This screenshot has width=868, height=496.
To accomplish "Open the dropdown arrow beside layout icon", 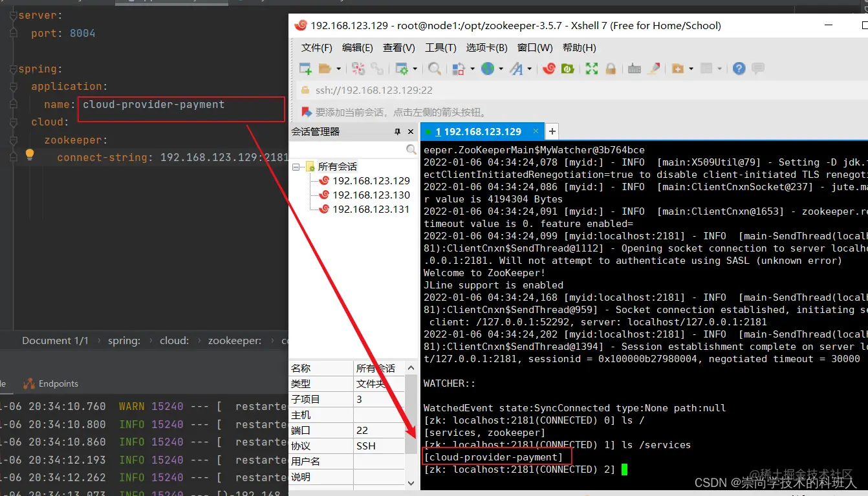I will point(472,69).
